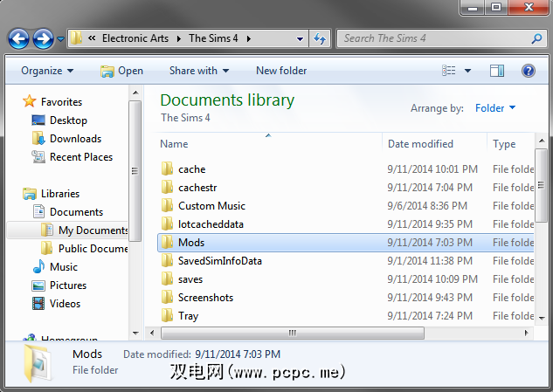Viewport: 553px width, 392px height.
Task: Go forward with the blue Forward arrow
Action: click(x=43, y=38)
